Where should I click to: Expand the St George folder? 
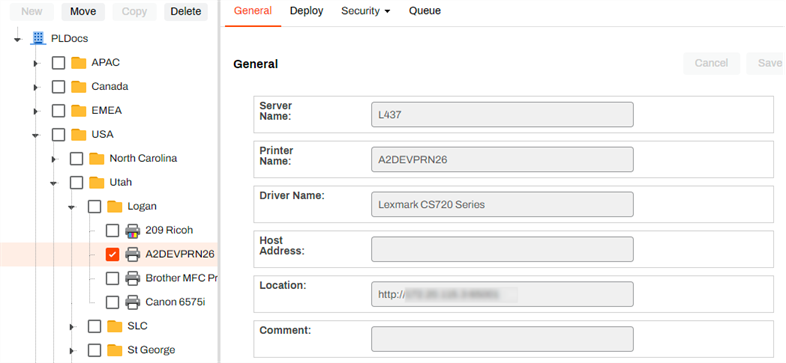[72, 350]
